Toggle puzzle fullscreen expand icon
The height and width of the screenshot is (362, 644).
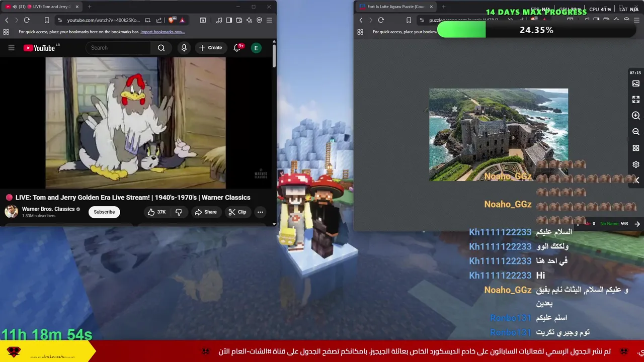coord(636,100)
